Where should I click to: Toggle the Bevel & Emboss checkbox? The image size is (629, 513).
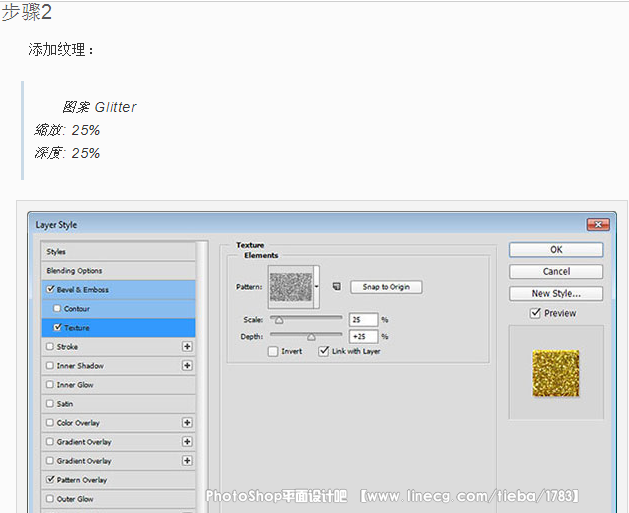coord(50,289)
